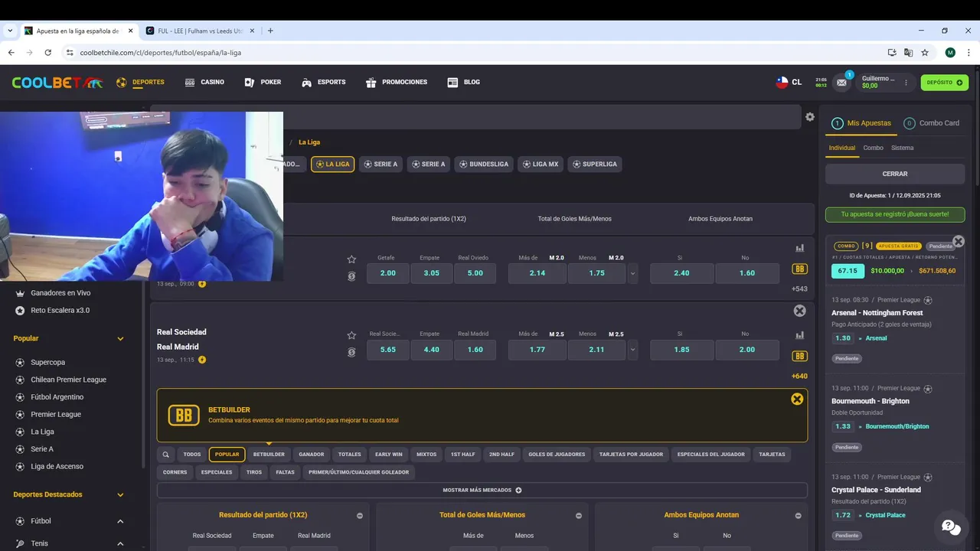Open a new browser tab

point(270,31)
